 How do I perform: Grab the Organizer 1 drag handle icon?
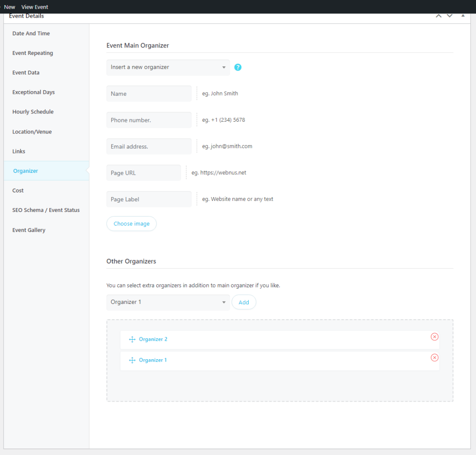click(x=132, y=360)
